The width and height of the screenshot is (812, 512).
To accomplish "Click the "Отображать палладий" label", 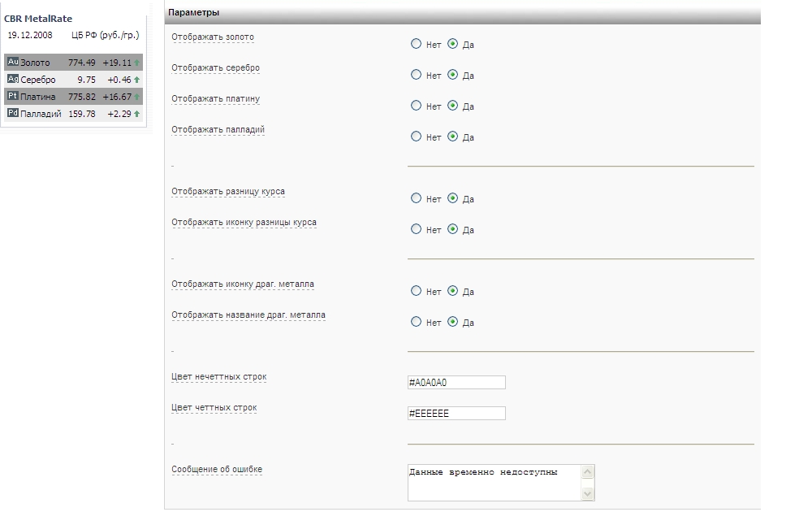I will pos(218,130).
